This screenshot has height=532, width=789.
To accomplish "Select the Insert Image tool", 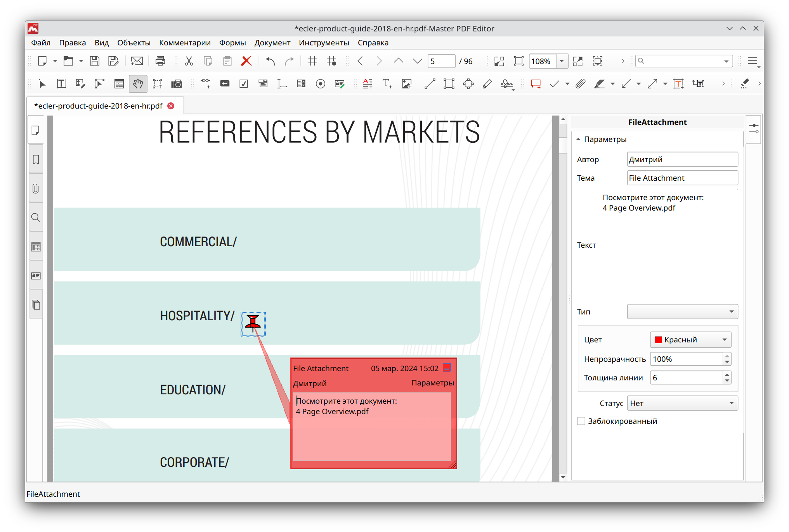I will tap(407, 84).
